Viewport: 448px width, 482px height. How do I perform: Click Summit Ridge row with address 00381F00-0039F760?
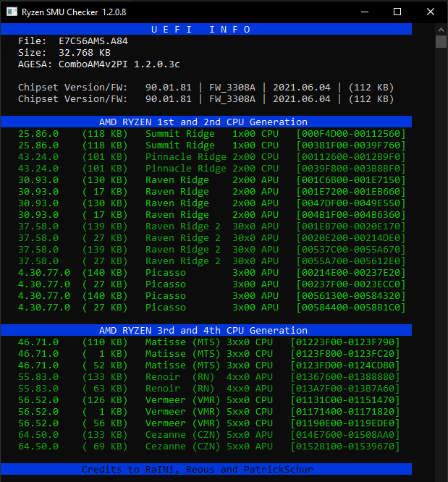(x=211, y=145)
